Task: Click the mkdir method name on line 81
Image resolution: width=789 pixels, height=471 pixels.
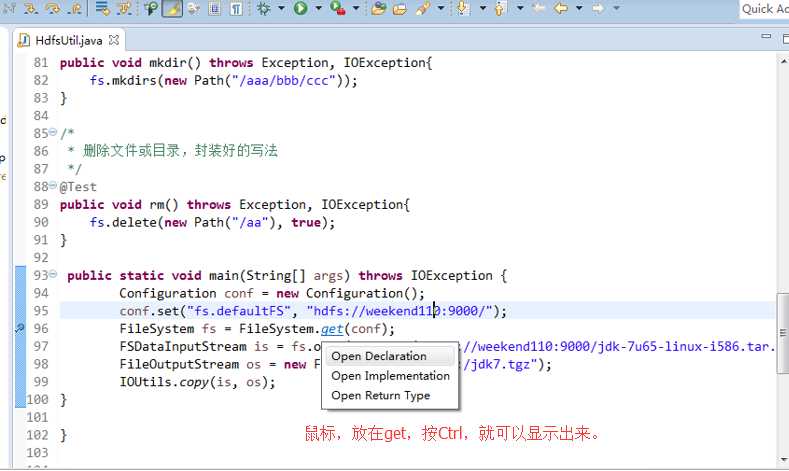Action: coord(168,63)
